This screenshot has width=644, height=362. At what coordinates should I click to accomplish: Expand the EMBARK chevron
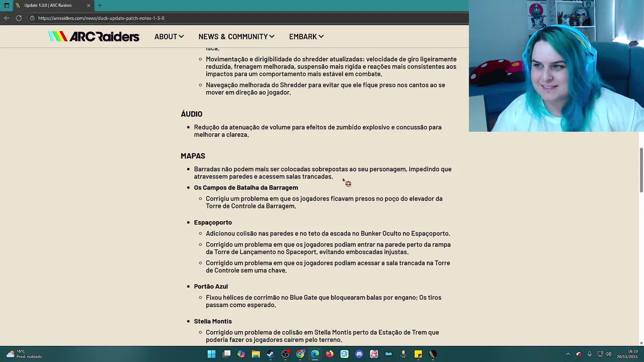click(321, 37)
